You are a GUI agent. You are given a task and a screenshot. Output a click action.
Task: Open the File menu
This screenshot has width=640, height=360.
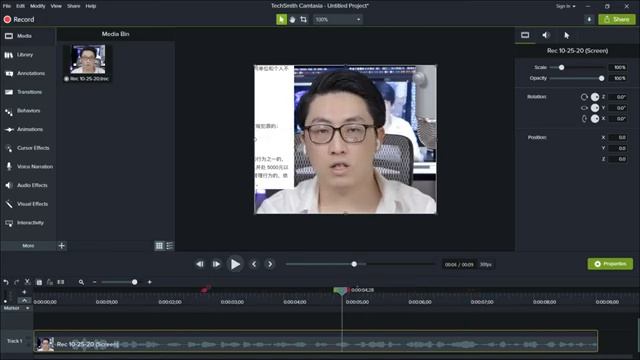point(7,6)
